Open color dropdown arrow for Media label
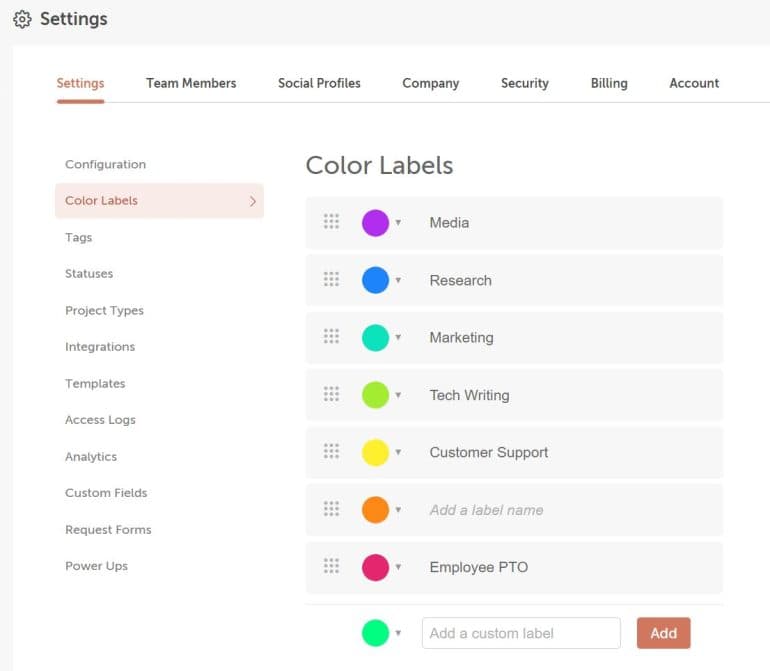This screenshot has height=671, width=770. point(398,223)
